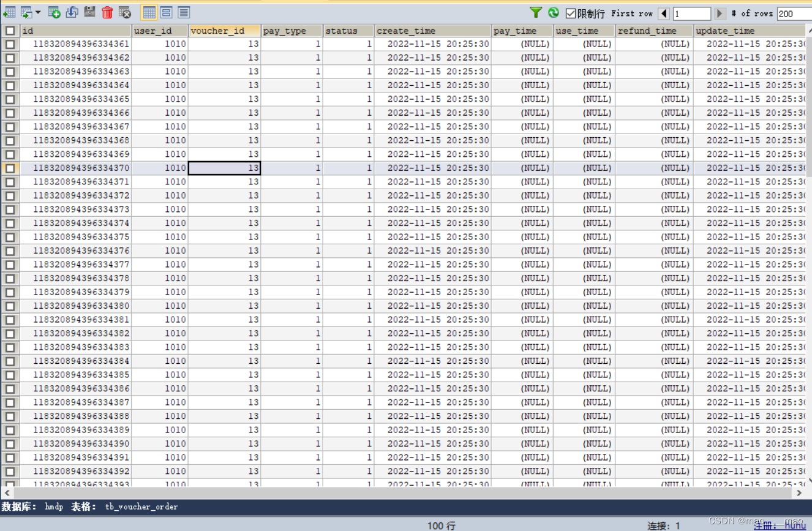
Task: Click the hmdp database name in status
Action: click(x=54, y=507)
